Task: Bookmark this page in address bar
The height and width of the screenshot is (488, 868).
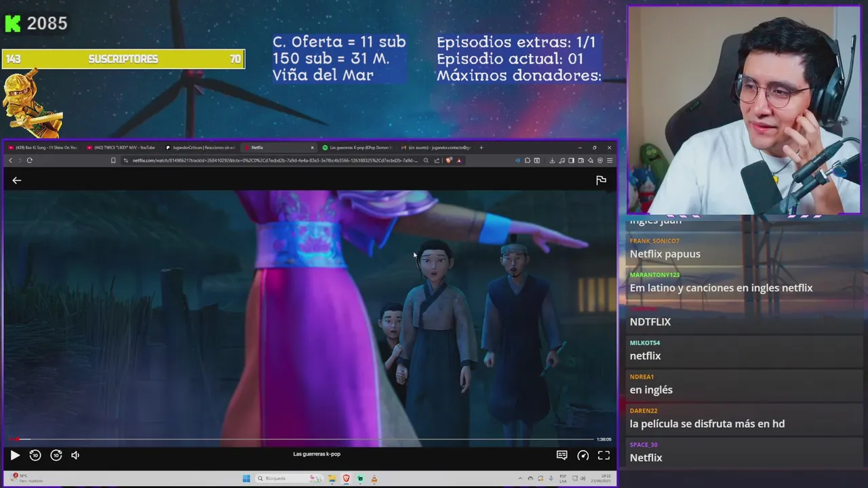Action: tap(113, 161)
